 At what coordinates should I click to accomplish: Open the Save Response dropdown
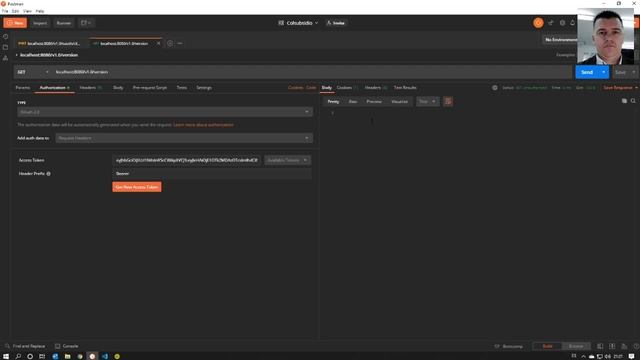click(x=620, y=88)
